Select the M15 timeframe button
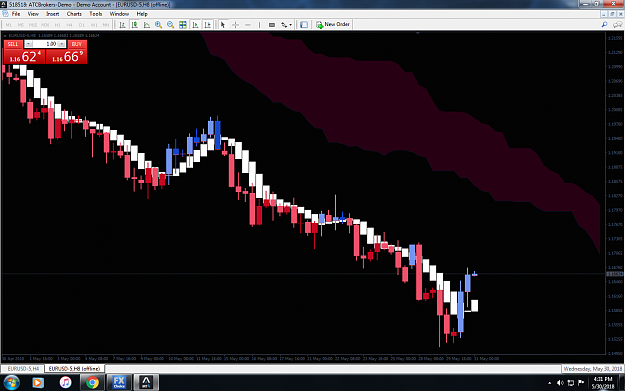Image resolution: width=625 pixels, height=391 pixels. tap(33, 25)
